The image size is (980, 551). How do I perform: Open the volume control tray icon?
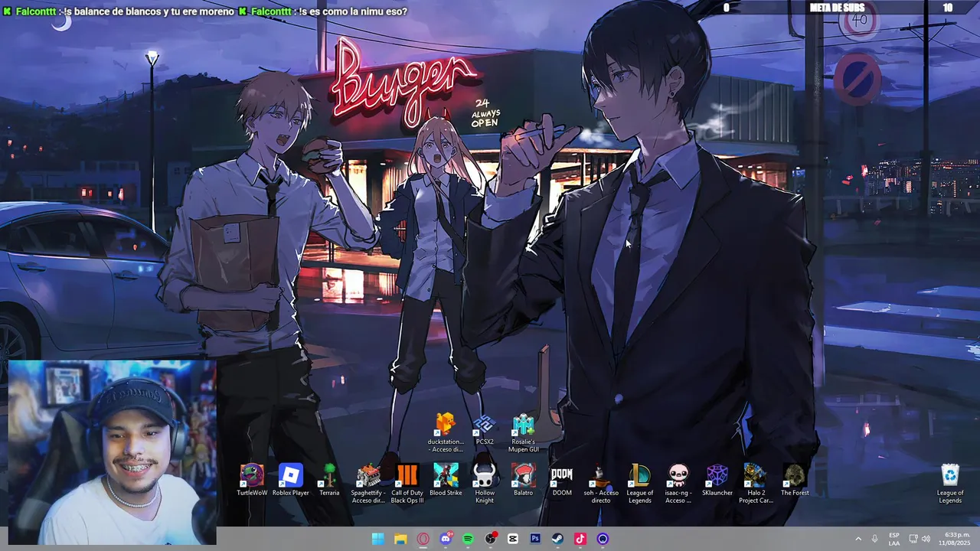[926, 539]
